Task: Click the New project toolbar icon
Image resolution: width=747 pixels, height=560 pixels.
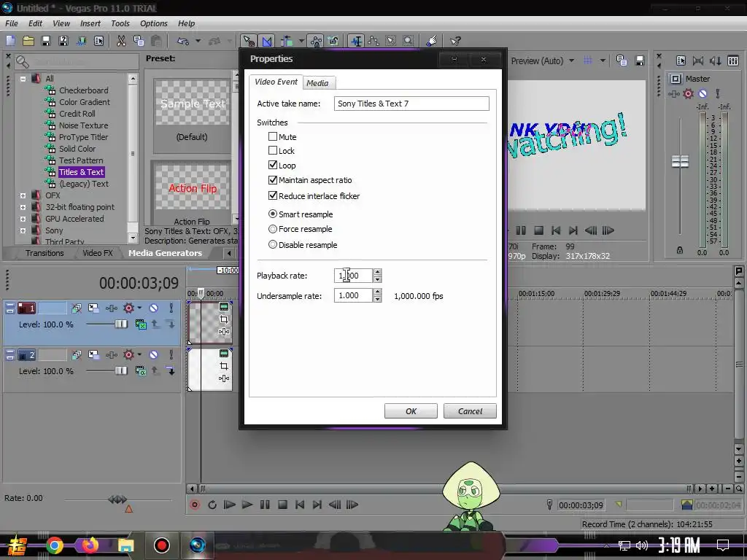Action: pos(10,41)
